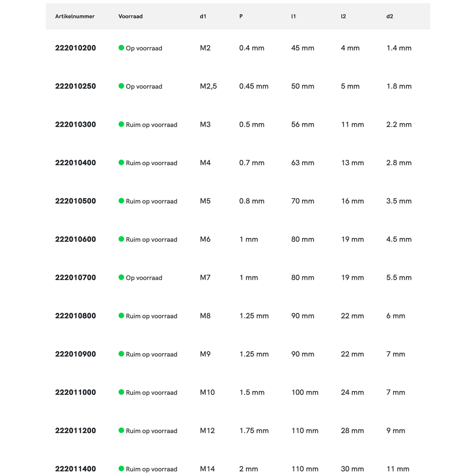Click green stock dot in M7 row
Screen dimensions: 476x476
(121, 277)
